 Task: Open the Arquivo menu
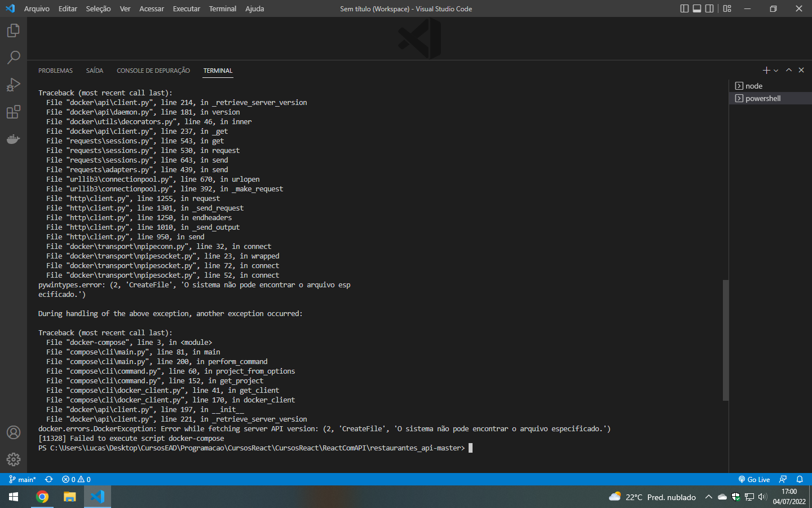point(37,8)
